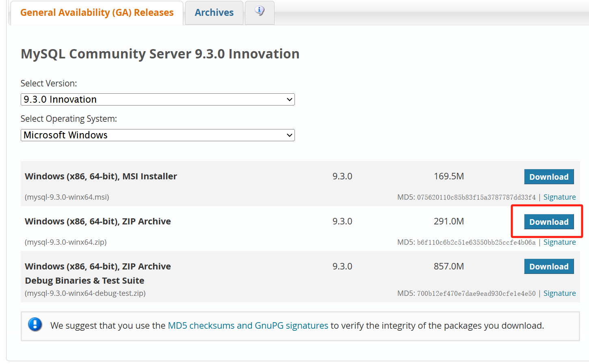589x364 pixels.
Task: Open Signature link for debug-test.zip
Action: pyautogui.click(x=559, y=293)
